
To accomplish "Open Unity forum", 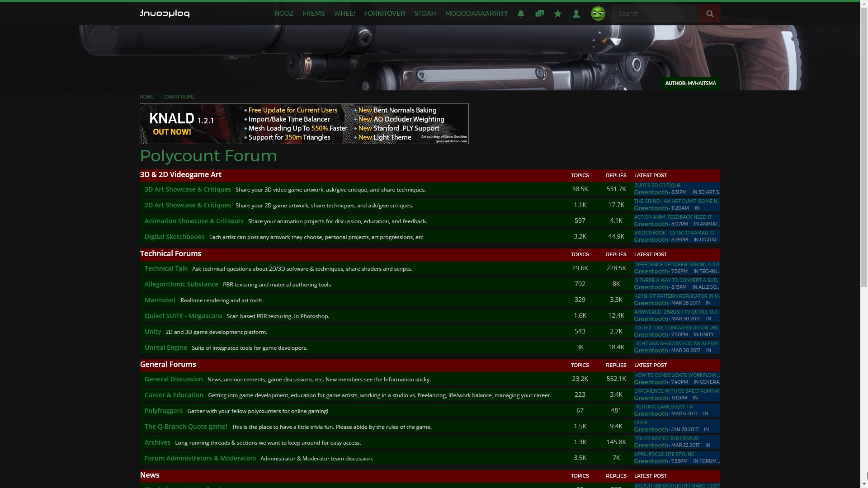I will tap(153, 332).
